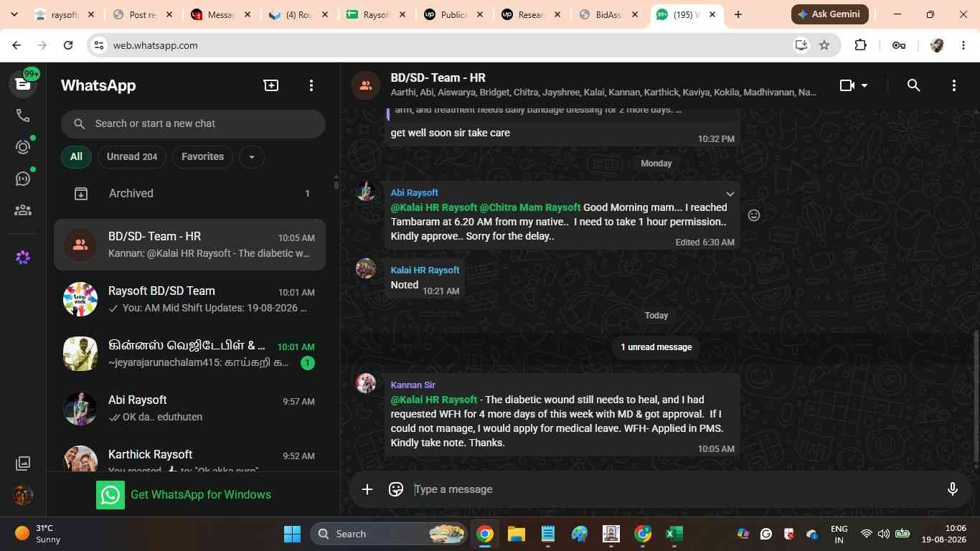Viewport: 980px width, 551px height.
Task: Click the microphone voice message icon
Action: [x=953, y=489]
